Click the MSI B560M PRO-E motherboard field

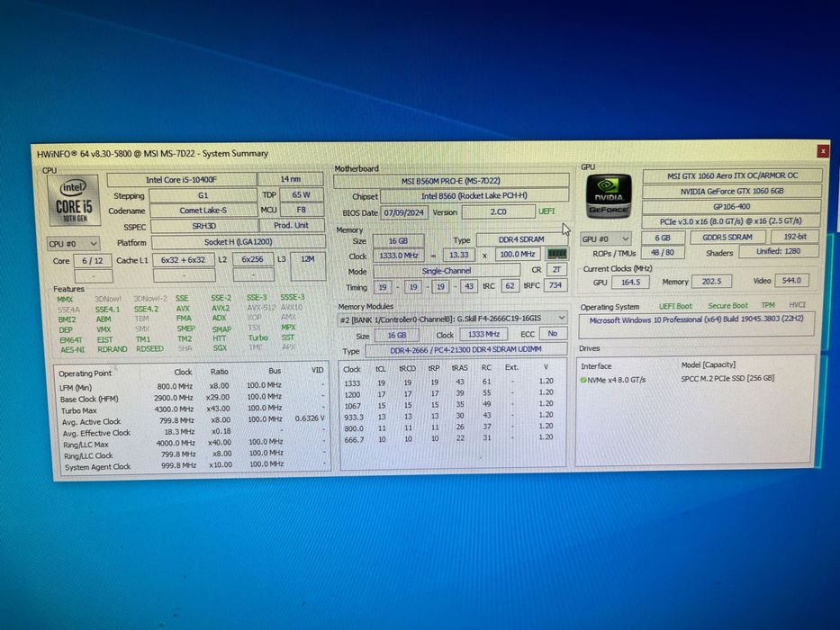(x=451, y=181)
